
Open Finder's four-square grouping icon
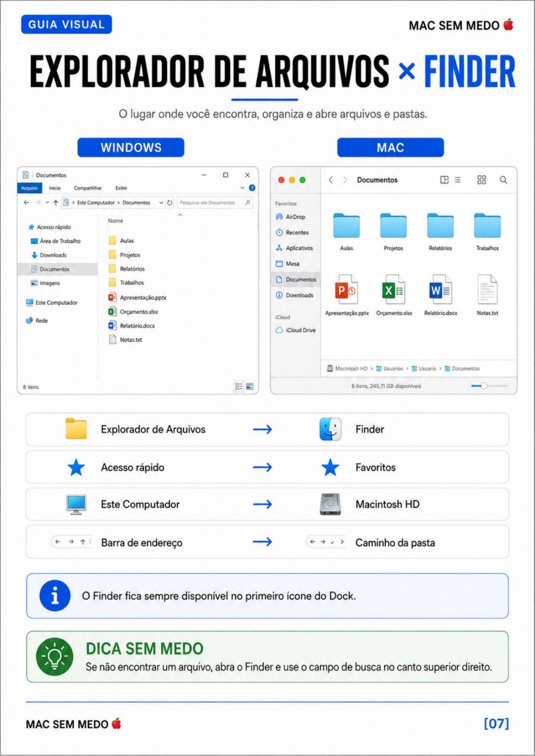[x=481, y=179]
